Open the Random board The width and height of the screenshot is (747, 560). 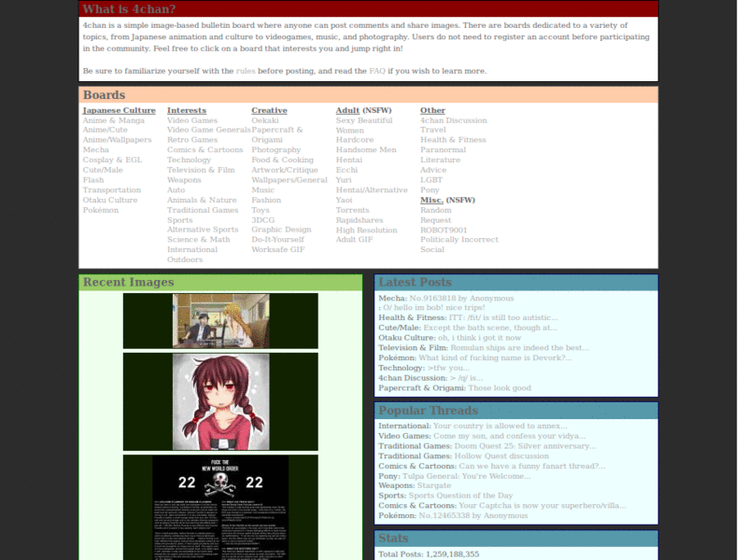(435, 210)
